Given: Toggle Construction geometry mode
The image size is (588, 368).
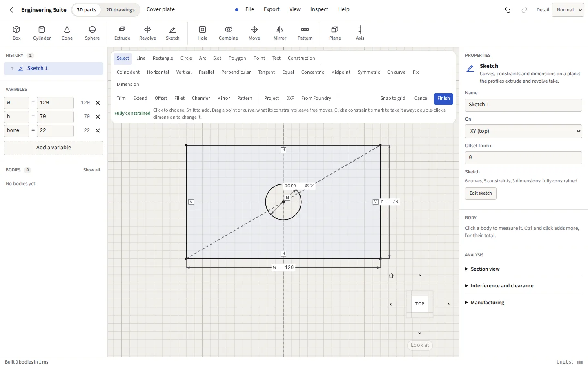Looking at the screenshot, I should pos(301,58).
